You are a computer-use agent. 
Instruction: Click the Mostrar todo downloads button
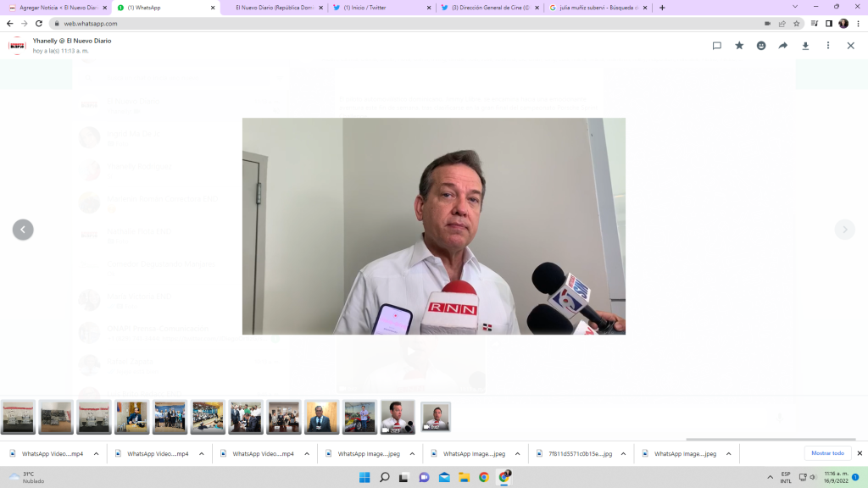827,453
